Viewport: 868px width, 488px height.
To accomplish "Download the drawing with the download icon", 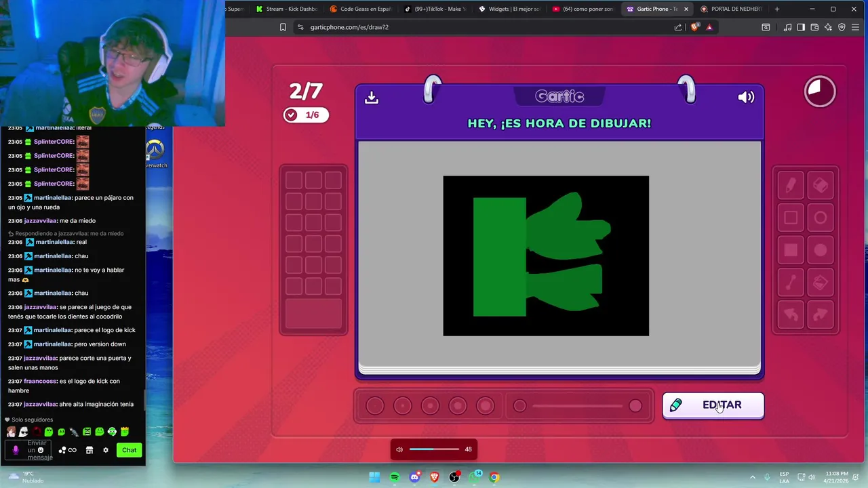I will (x=371, y=98).
